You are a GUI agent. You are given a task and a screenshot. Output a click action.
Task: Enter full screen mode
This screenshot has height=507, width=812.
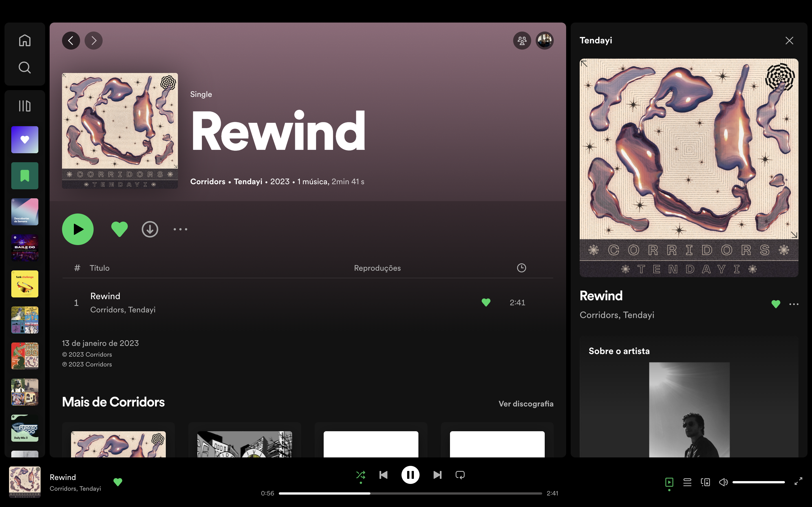(798, 482)
